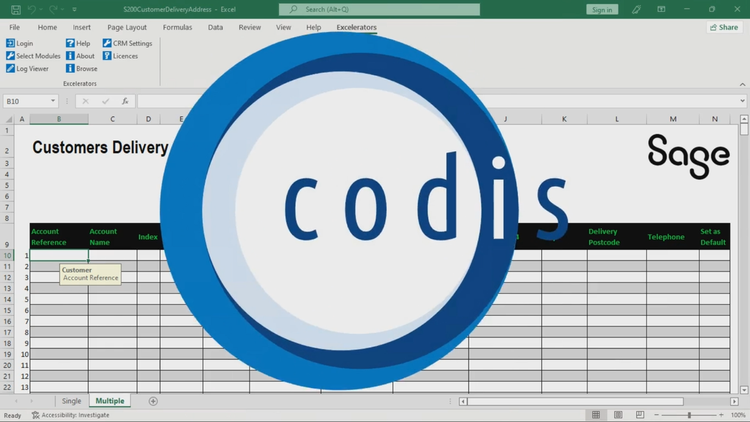Click the Redo icon
The height and width of the screenshot is (422, 750).
coord(53,9)
